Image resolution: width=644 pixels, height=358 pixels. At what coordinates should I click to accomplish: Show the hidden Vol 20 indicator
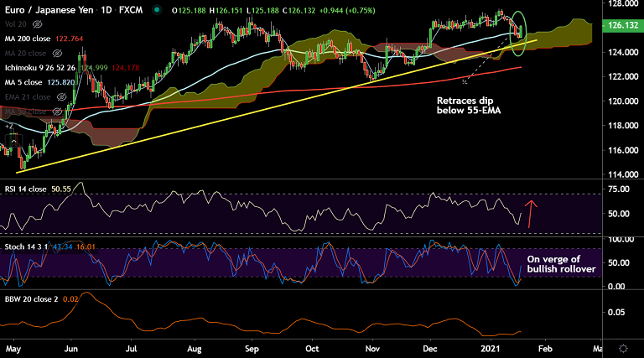point(38,24)
